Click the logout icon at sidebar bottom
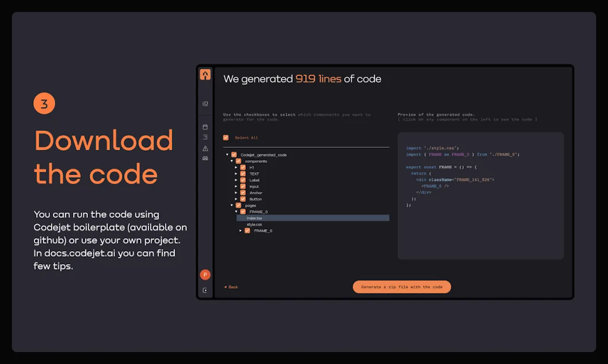 204,289
